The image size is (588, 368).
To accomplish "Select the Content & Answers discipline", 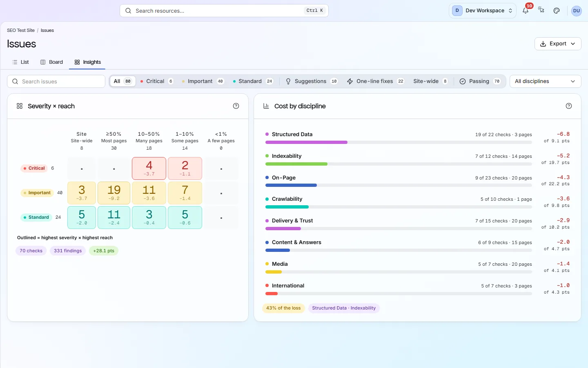I will click(417, 246).
